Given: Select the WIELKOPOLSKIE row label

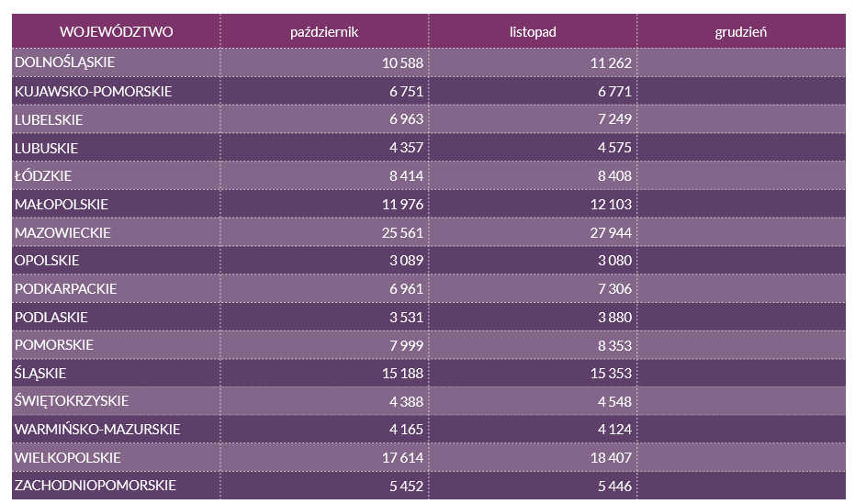Looking at the screenshot, I should click(x=67, y=457).
